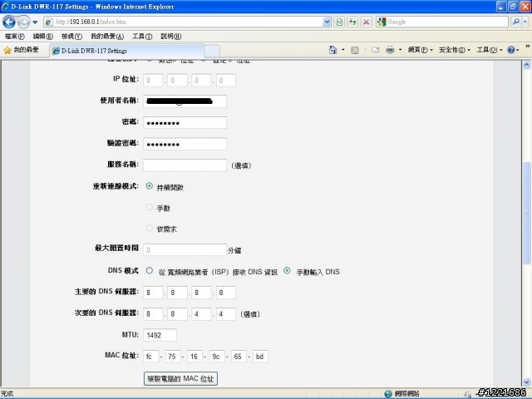Click the compatibility view icon
This screenshot has height=399, width=532.
tap(339, 22)
